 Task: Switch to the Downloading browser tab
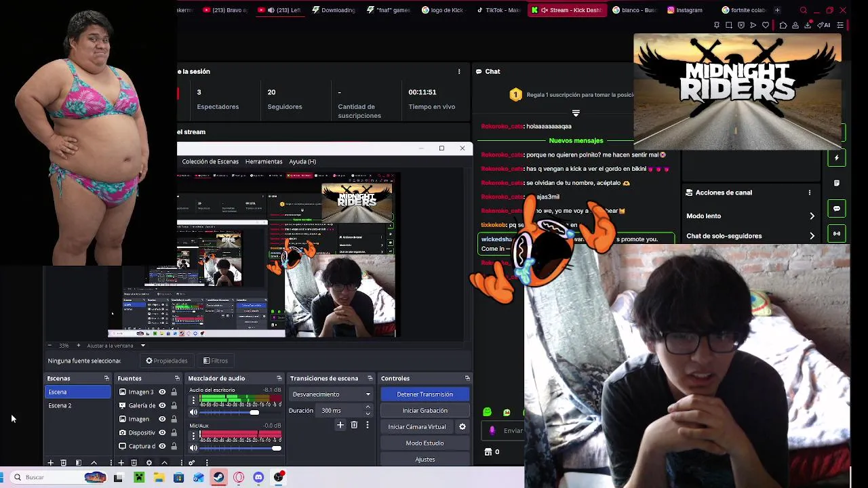coord(334,10)
